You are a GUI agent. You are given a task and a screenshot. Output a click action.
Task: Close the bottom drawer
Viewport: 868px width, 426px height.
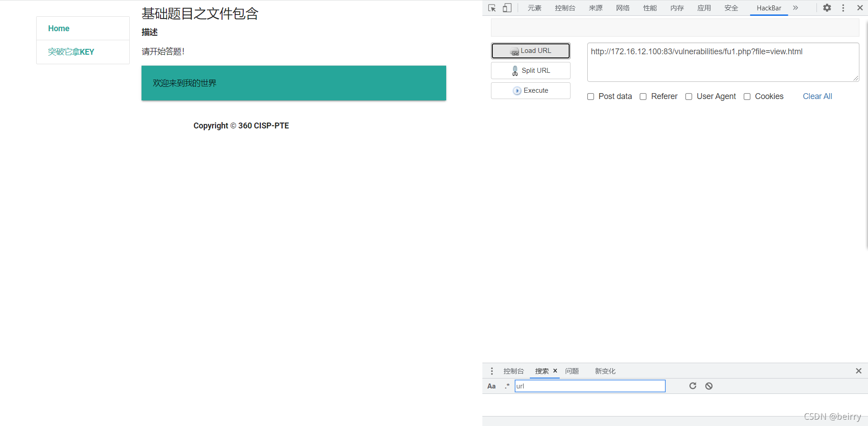[859, 371]
